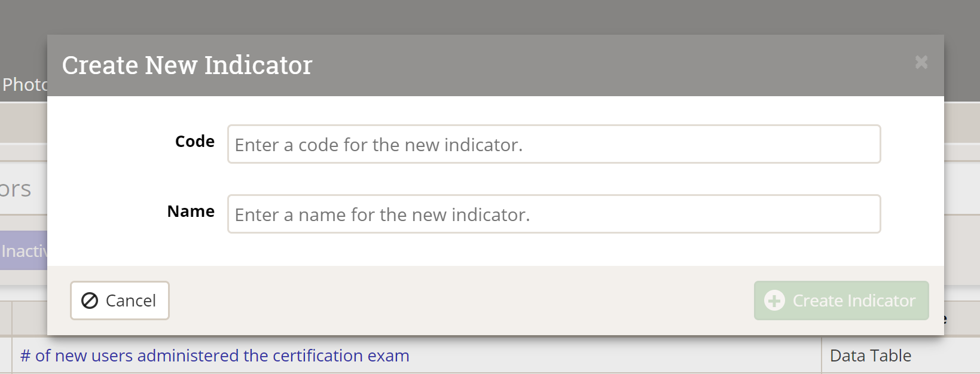Open the '# of new users administered' link

pos(215,356)
